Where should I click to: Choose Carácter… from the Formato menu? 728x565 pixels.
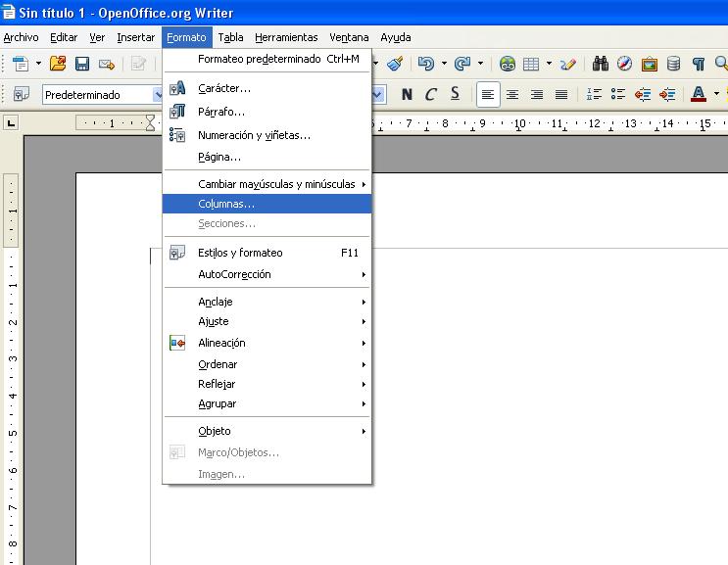pos(267,88)
